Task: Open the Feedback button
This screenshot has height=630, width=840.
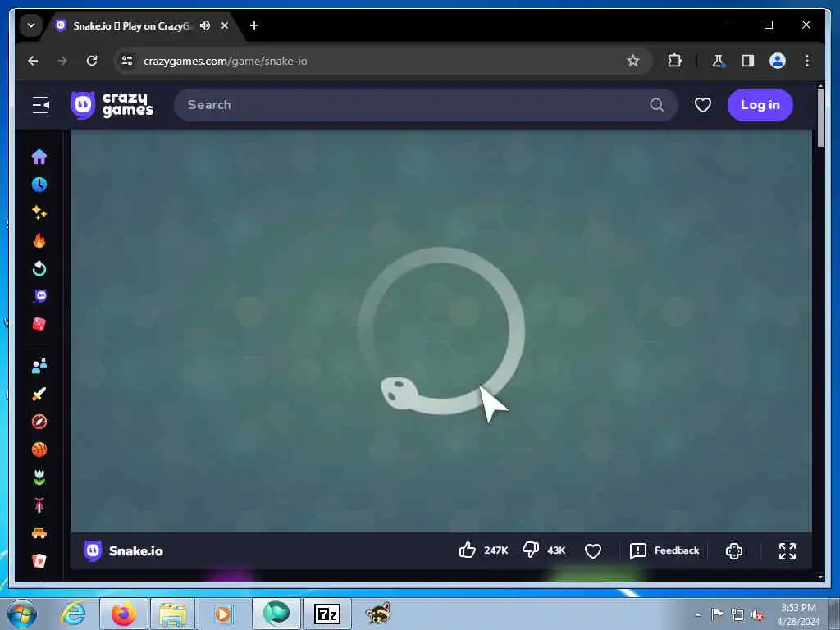Action: pyautogui.click(x=664, y=550)
